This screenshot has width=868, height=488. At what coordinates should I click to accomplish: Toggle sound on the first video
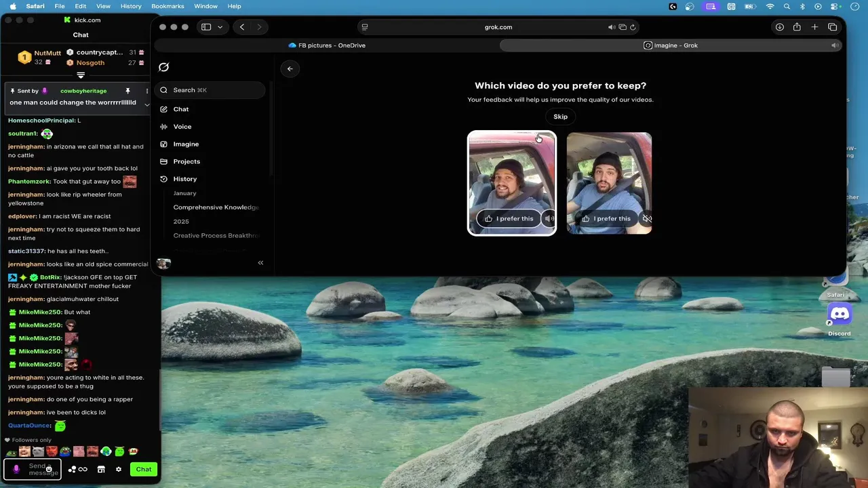point(549,218)
